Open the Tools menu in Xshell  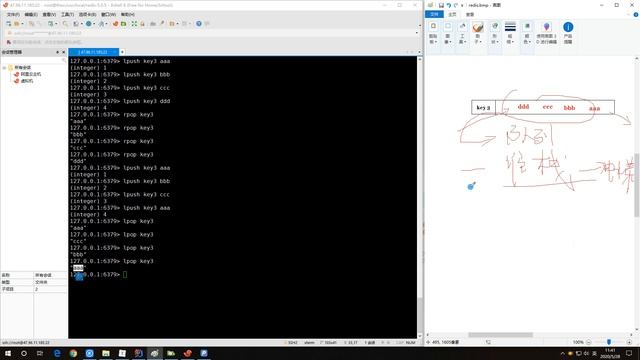tap(67, 14)
